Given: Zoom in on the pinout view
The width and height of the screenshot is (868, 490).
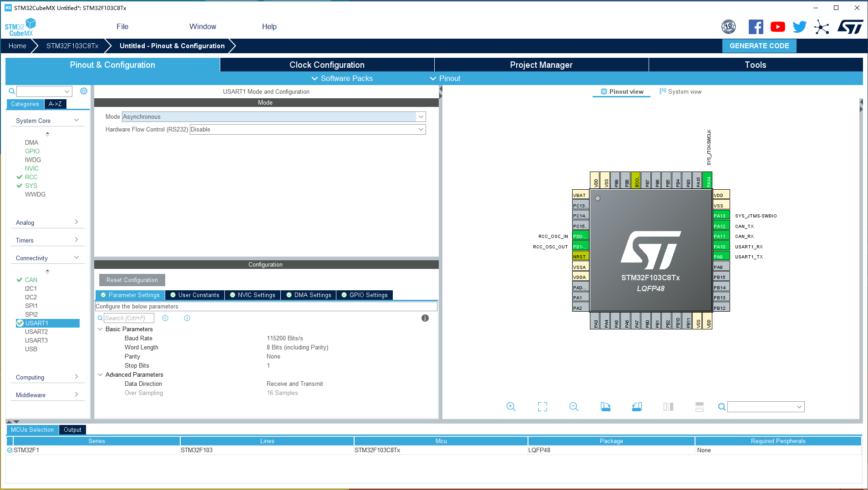Looking at the screenshot, I should [511, 406].
